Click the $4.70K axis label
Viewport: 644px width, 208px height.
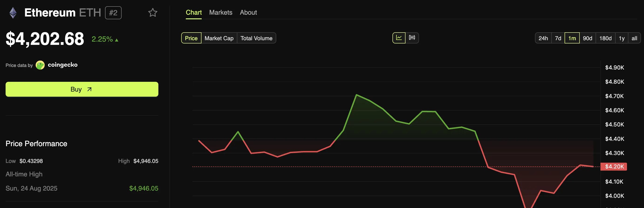pos(614,96)
